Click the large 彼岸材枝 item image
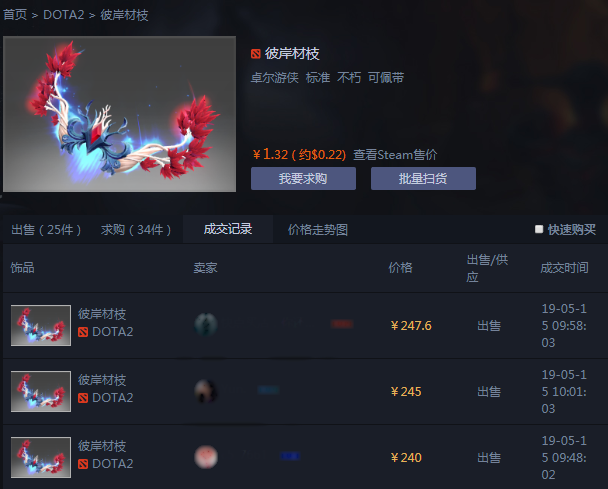The image size is (608, 489). (119, 114)
